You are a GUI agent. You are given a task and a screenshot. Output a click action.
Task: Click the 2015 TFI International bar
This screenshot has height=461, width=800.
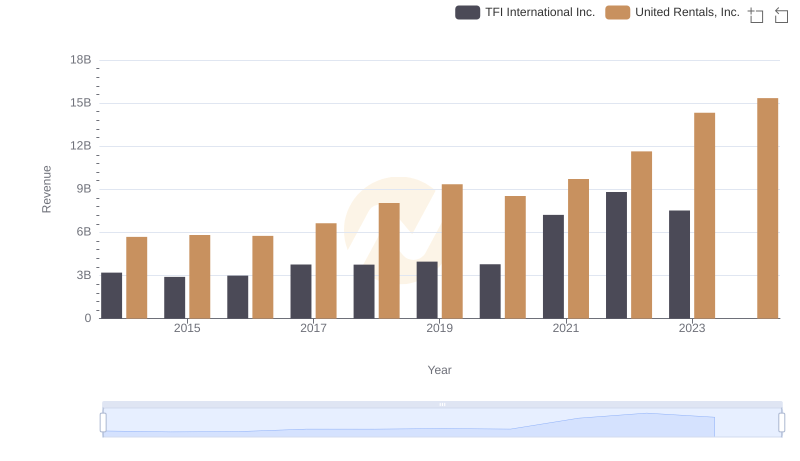(174, 297)
